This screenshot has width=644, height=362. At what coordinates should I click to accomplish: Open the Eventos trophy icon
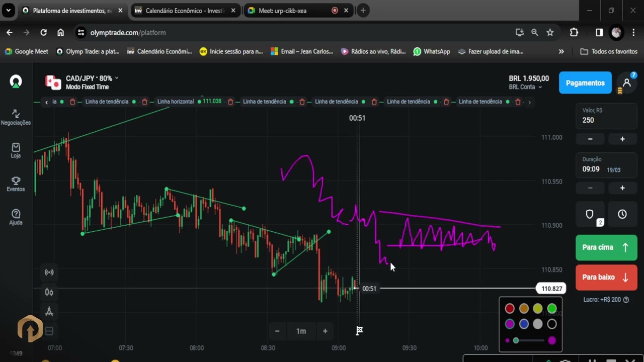tap(16, 184)
